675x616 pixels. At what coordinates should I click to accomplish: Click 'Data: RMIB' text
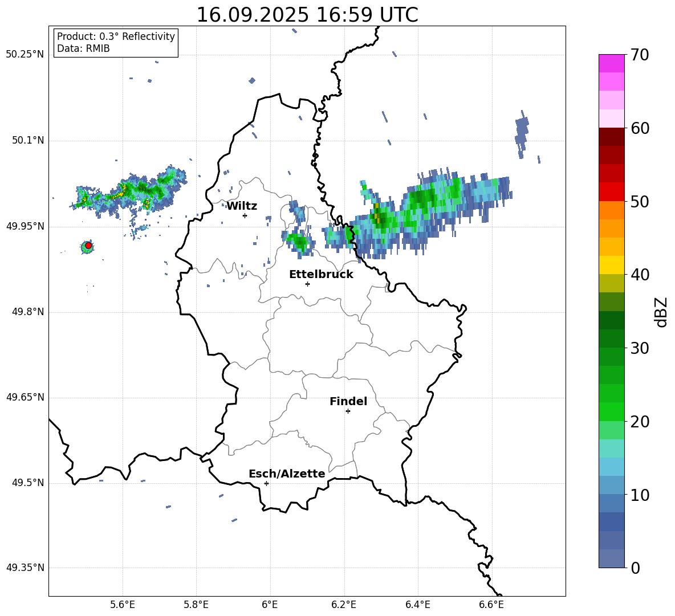tap(83, 48)
